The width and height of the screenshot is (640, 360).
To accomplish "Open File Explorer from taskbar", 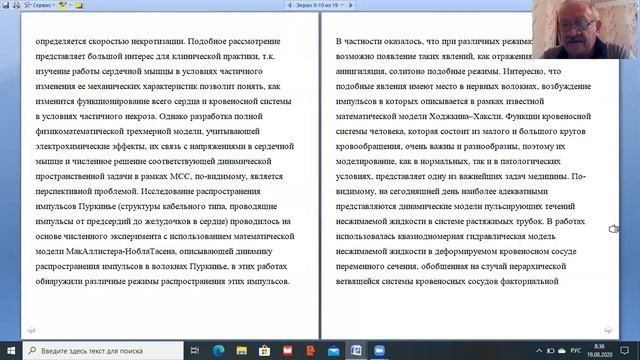I will point(242,351).
